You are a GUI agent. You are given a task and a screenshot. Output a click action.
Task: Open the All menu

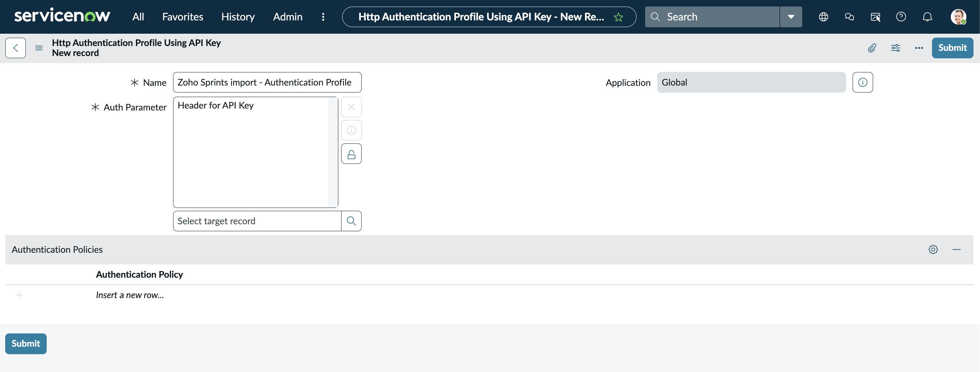tap(138, 17)
